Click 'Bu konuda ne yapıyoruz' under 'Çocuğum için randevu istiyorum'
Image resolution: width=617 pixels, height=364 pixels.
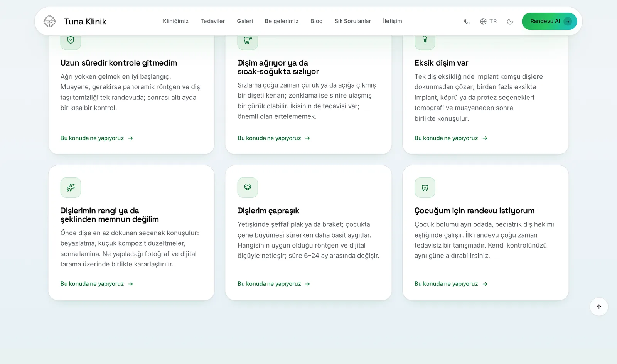pos(451,284)
